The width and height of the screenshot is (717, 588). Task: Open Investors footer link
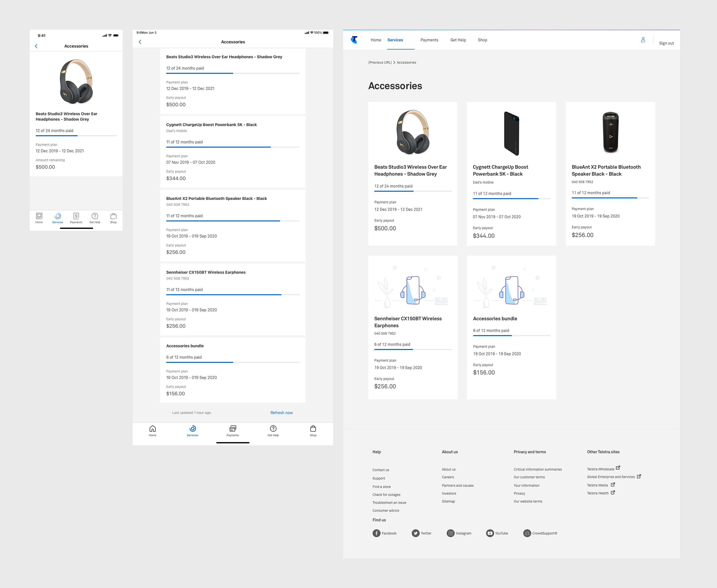click(x=449, y=493)
